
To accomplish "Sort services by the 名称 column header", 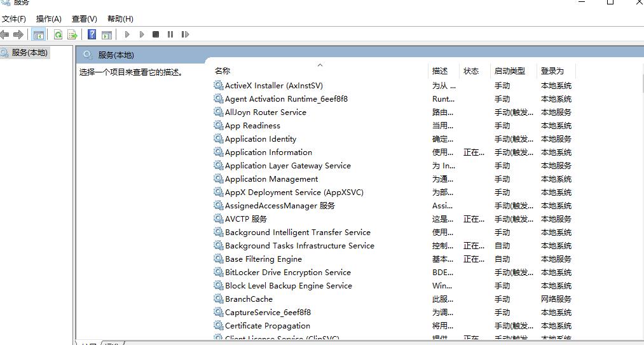I will coord(223,71).
